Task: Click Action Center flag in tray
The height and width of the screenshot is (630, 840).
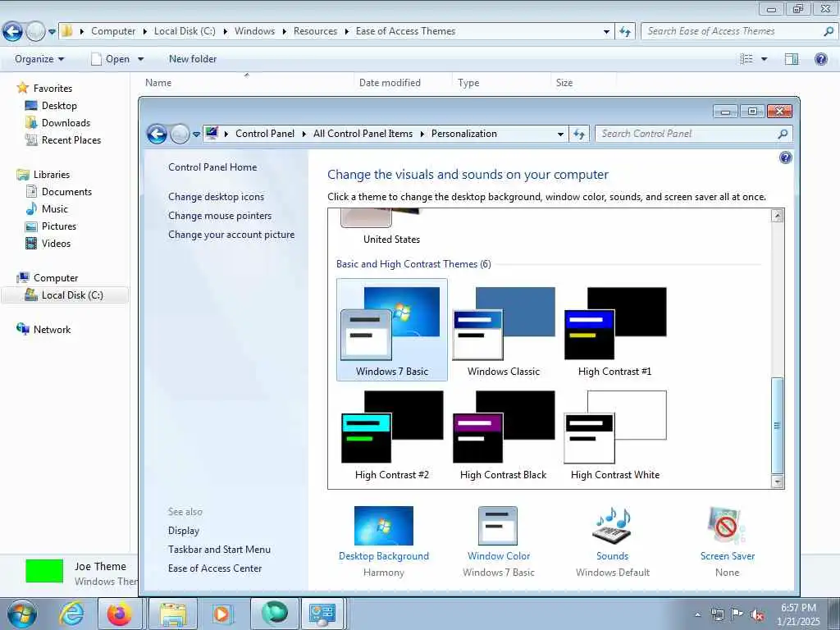Action: coord(737,615)
